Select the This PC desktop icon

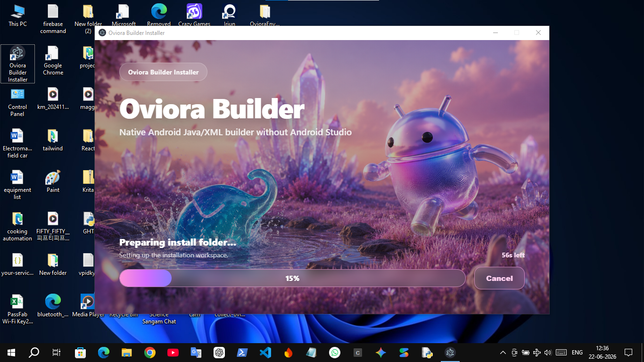coord(17,16)
